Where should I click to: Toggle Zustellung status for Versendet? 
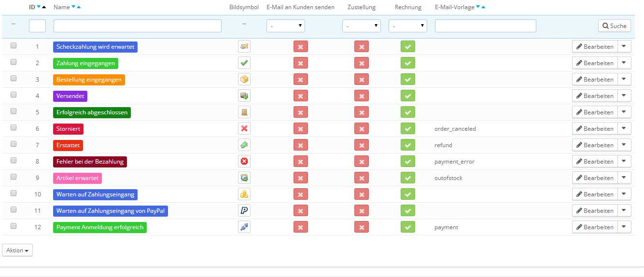click(x=362, y=96)
